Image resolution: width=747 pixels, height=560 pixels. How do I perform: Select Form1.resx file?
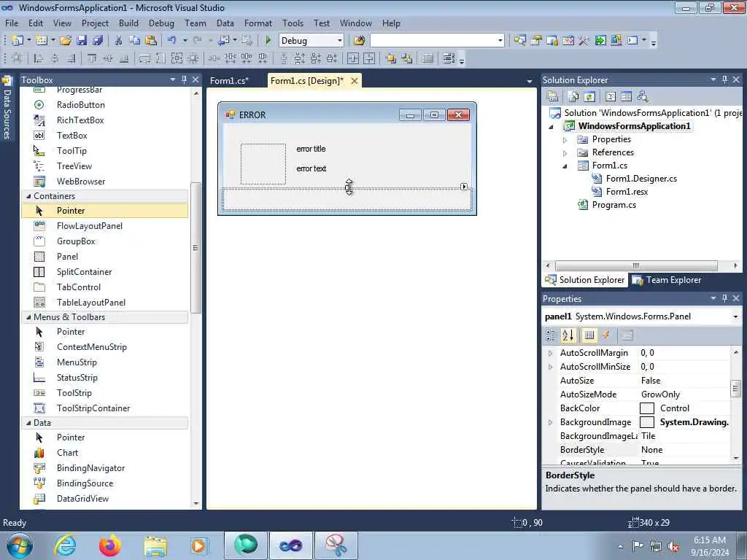(627, 192)
